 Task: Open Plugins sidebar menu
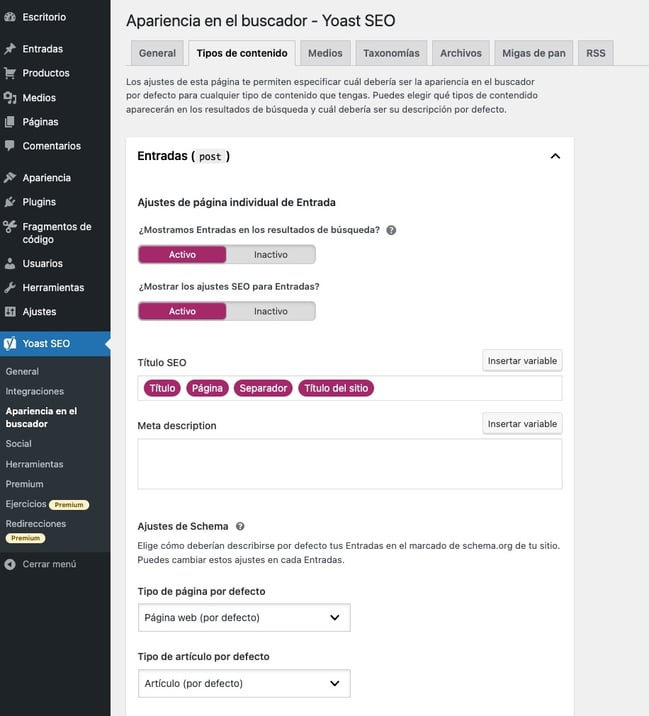tap(39, 202)
